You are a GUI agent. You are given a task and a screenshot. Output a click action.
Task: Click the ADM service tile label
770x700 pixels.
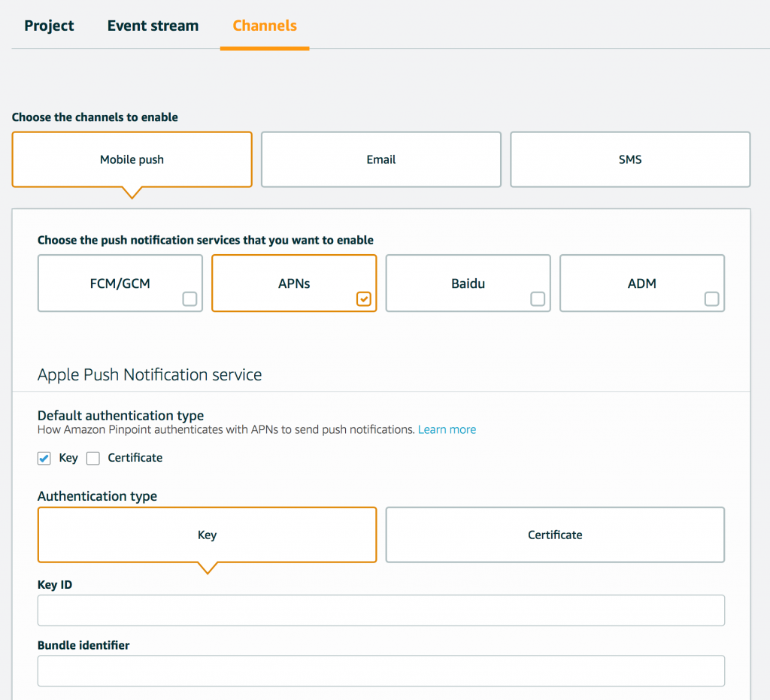tap(642, 283)
